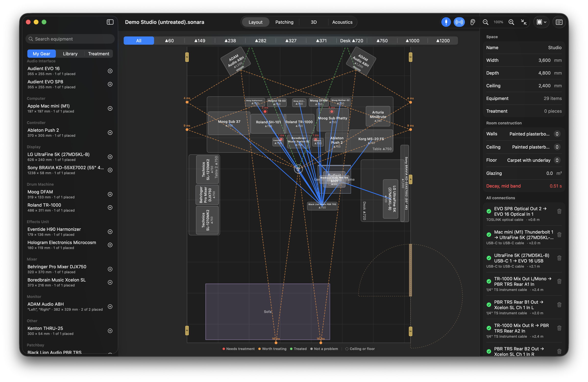Select the Library tab in sidebar

pyautogui.click(x=70, y=54)
